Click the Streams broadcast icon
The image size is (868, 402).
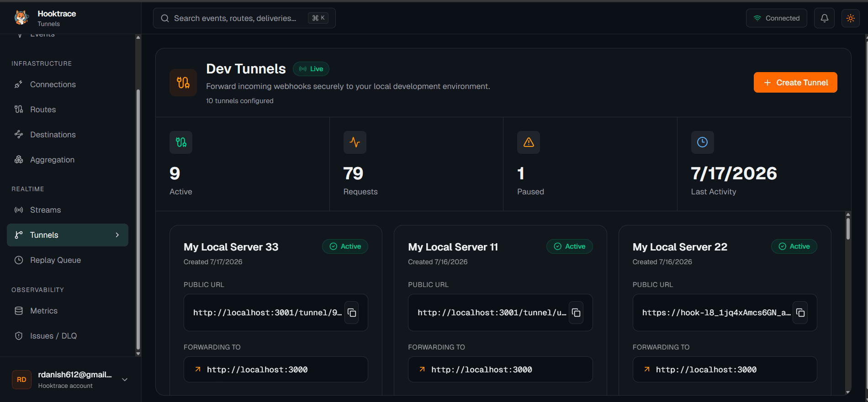coord(19,210)
